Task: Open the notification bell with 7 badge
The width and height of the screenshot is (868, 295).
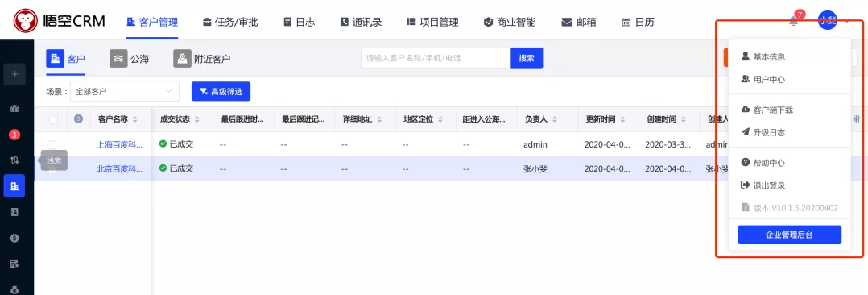Action: (x=794, y=22)
